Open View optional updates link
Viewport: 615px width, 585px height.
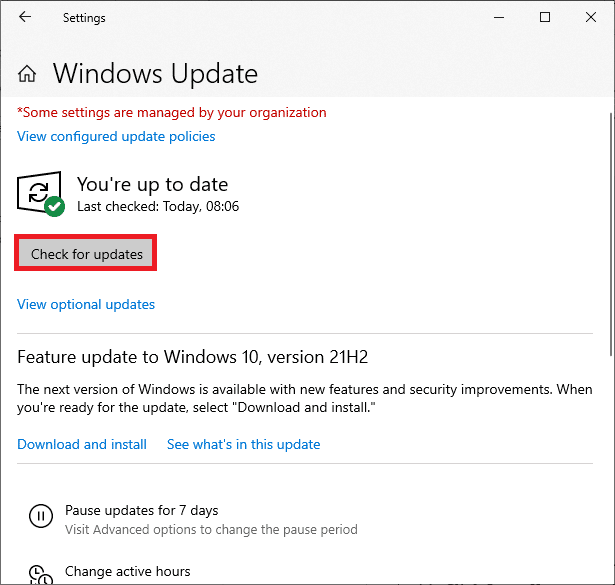86,305
